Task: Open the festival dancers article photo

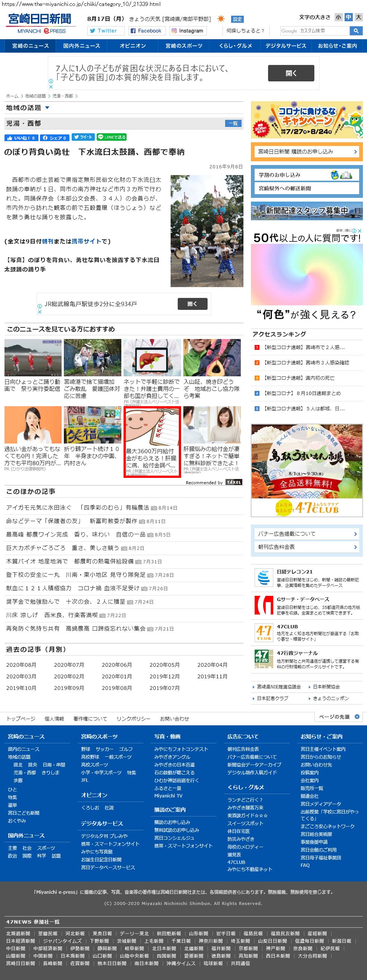Action: point(206,231)
